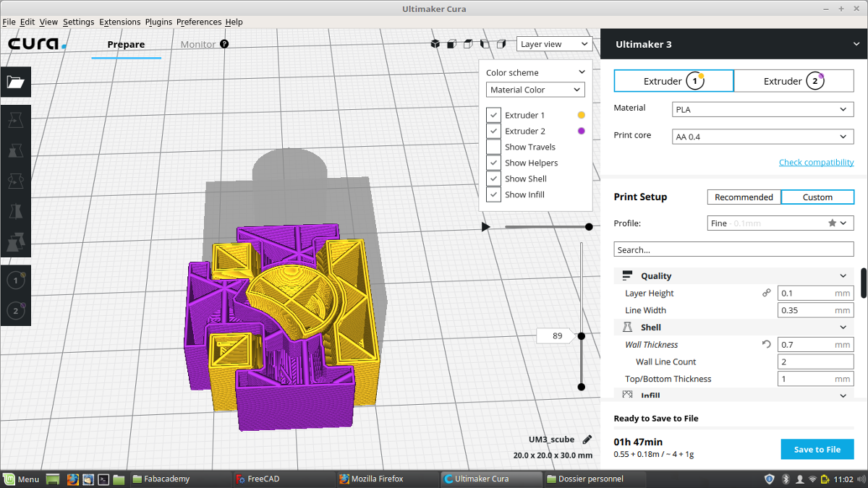
Task: Select the Scale tool in the left toolbar
Action: 15,150
